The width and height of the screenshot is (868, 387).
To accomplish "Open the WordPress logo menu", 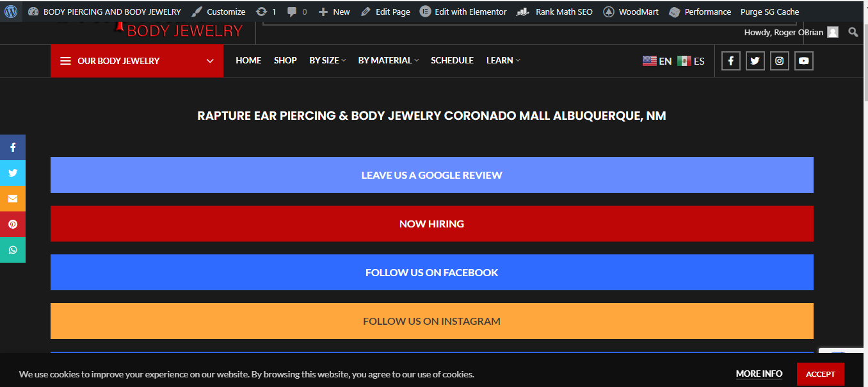I will (x=11, y=12).
